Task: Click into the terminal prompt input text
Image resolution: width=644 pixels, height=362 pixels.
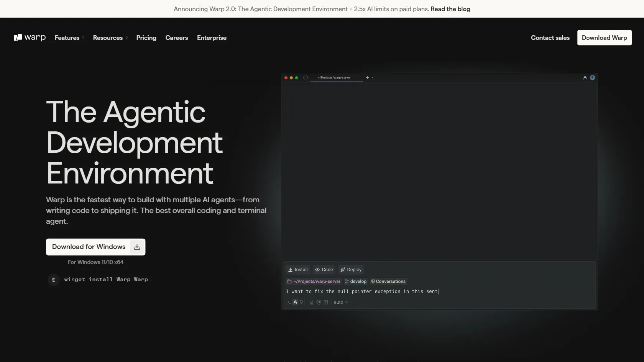Action: click(x=362, y=292)
